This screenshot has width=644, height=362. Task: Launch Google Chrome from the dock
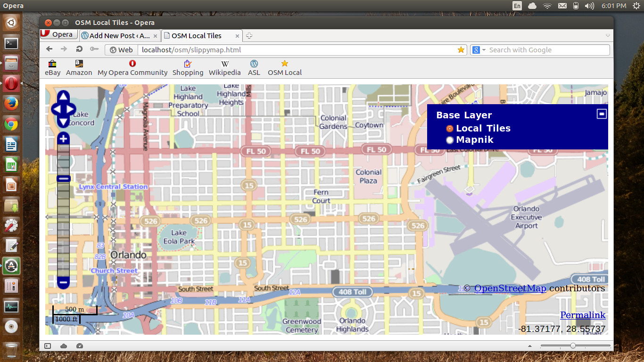coord(11,124)
